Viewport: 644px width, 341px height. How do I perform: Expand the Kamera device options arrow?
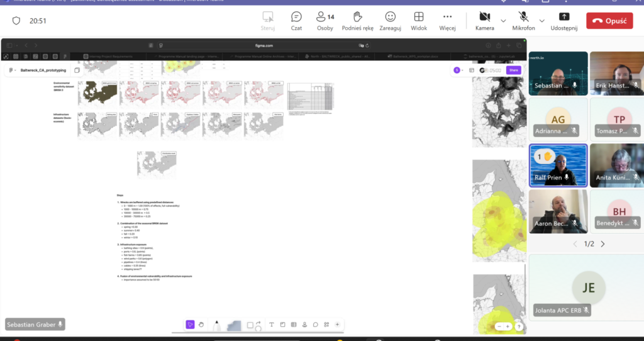(503, 20)
